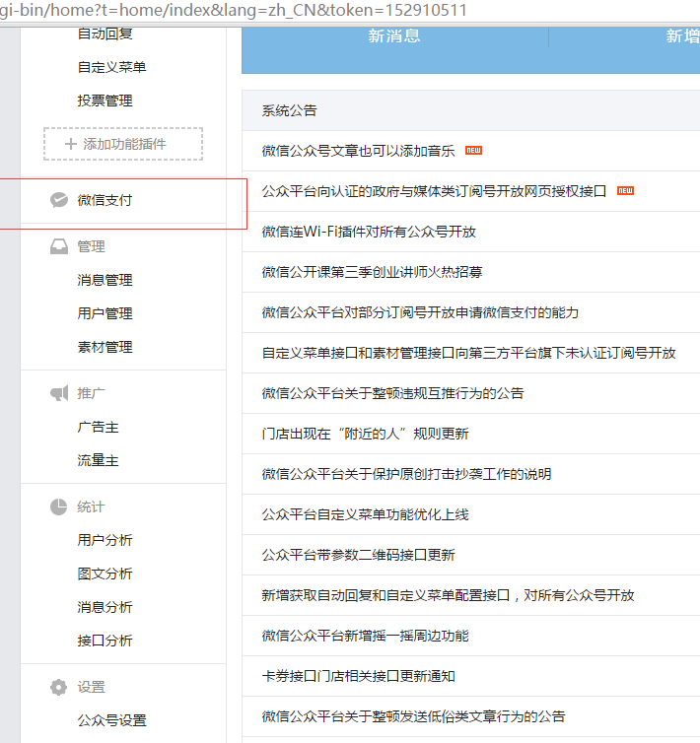Click NEW badge beside 网页授权接口 announcement

point(625,190)
